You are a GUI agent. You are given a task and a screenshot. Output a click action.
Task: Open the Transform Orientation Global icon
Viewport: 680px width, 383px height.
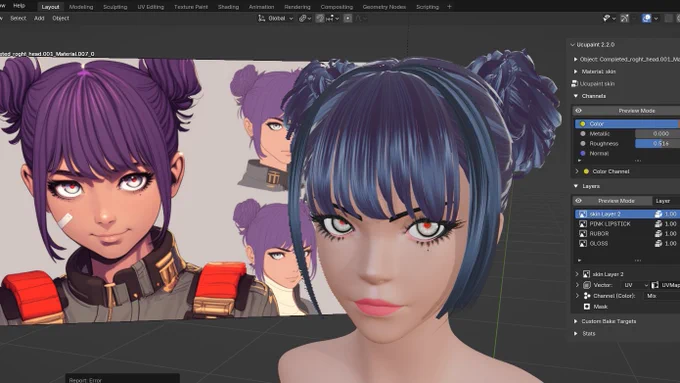pos(262,18)
